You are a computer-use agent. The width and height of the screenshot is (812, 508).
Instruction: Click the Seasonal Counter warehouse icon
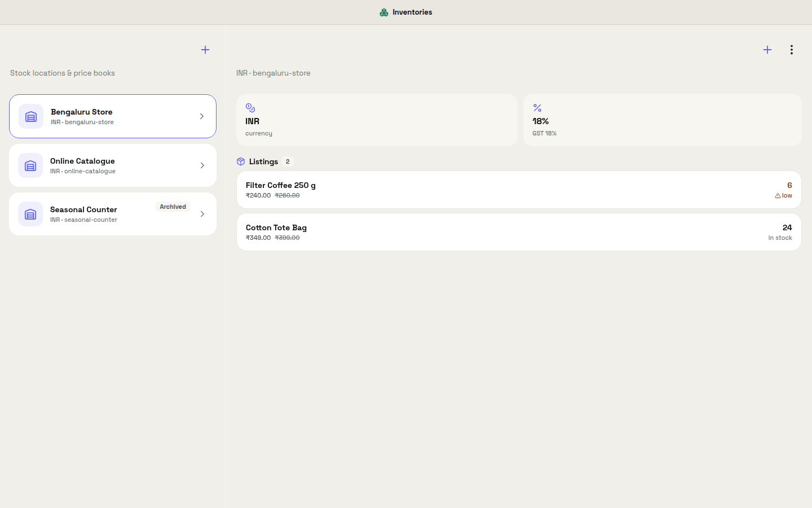coord(30,214)
